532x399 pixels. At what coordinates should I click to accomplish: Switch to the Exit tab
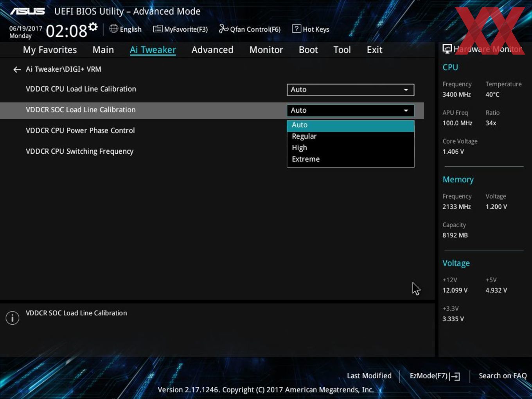click(x=374, y=50)
